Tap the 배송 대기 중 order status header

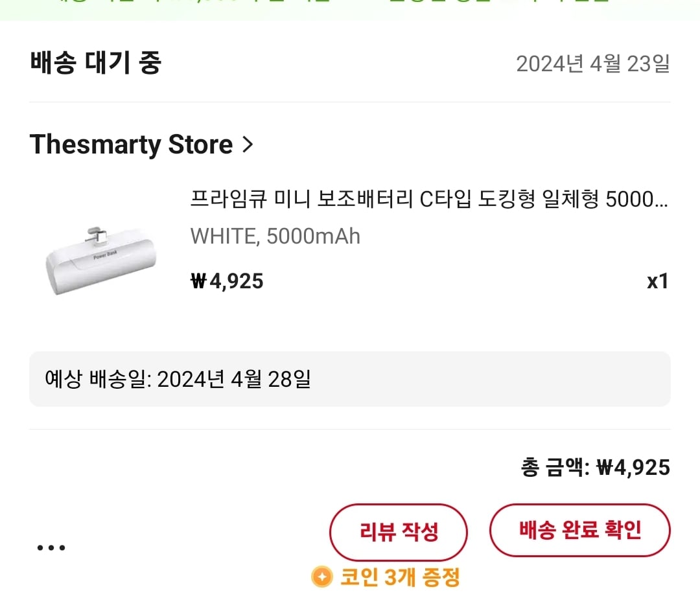coord(95,62)
